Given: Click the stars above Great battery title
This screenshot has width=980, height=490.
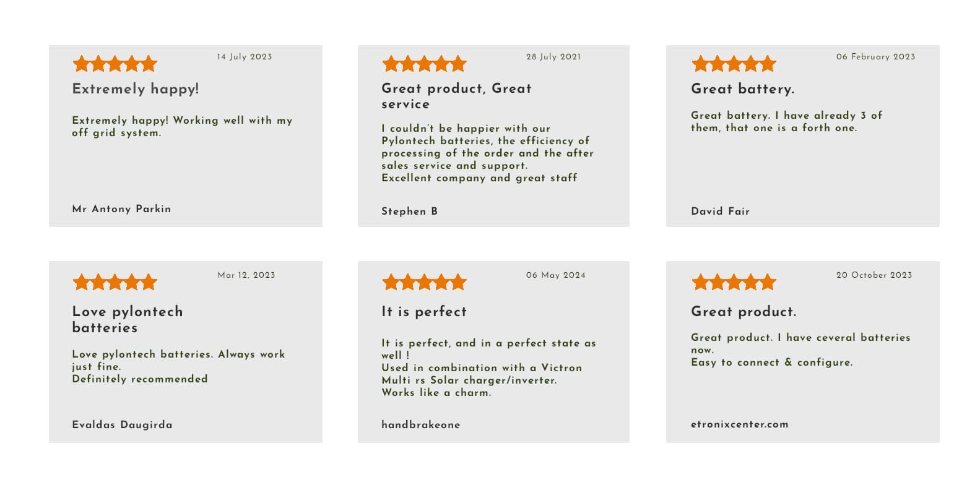Looking at the screenshot, I should click(x=734, y=64).
